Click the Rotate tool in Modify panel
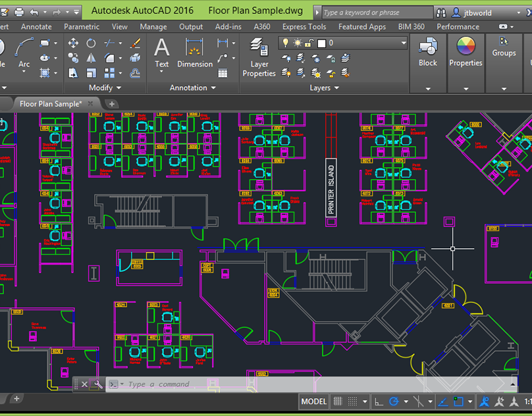Image resolution: width=532 pixels, height=416 pixels. [x=91, y=43]
